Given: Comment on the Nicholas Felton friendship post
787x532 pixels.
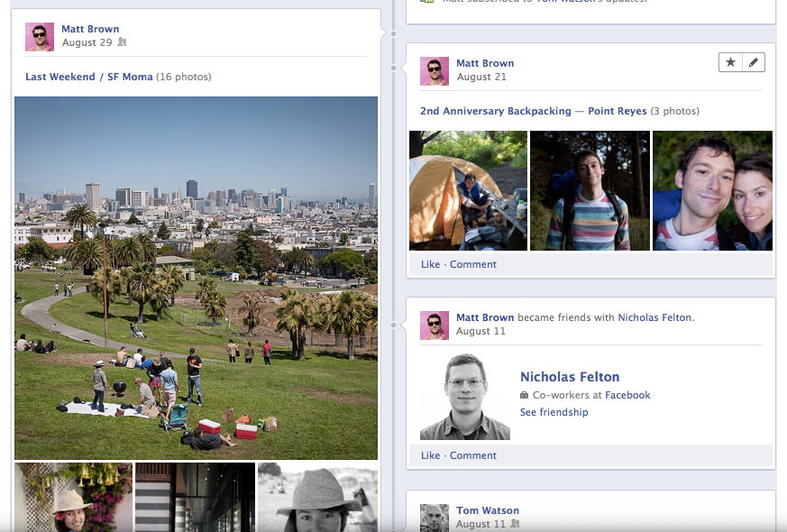Looking at the screenshot, I should pyautogui.click(x=472, y=455).
